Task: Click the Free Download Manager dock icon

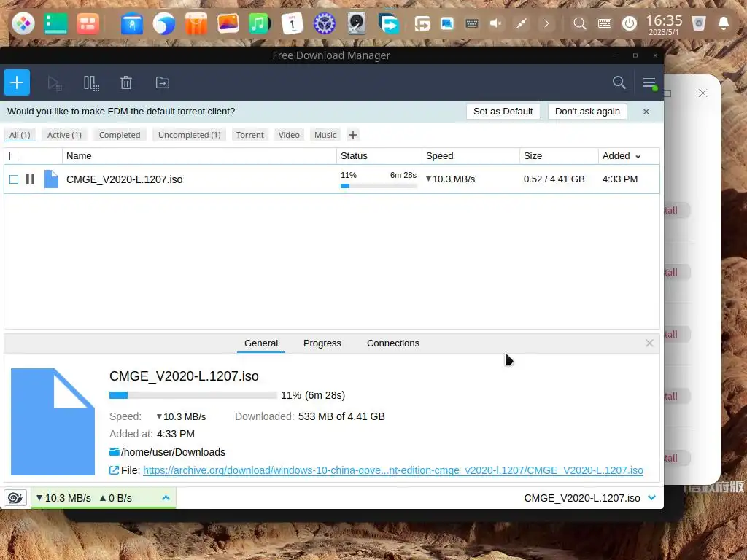Action: point(389,23)
